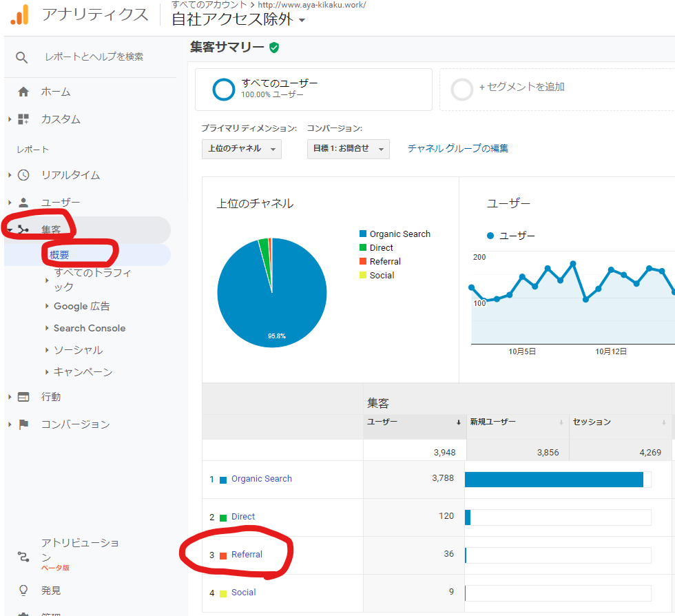Click the レポートとヘルプを検索 search field

tap(94, 57)
